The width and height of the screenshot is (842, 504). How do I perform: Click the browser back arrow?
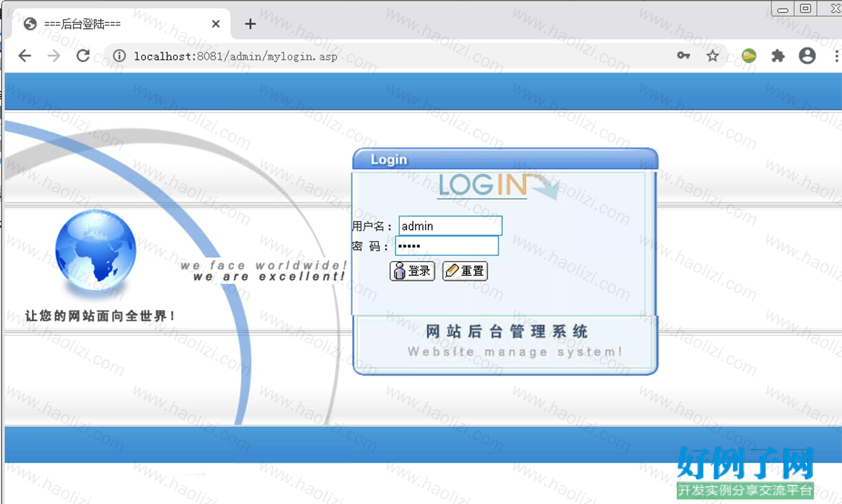25,56
